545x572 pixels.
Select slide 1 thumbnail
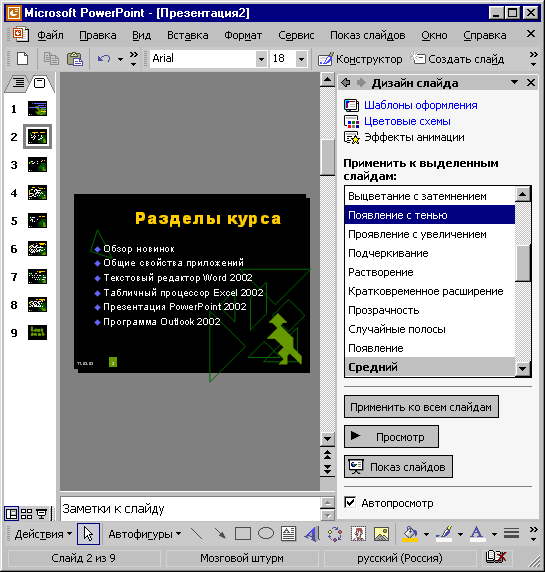37,109
